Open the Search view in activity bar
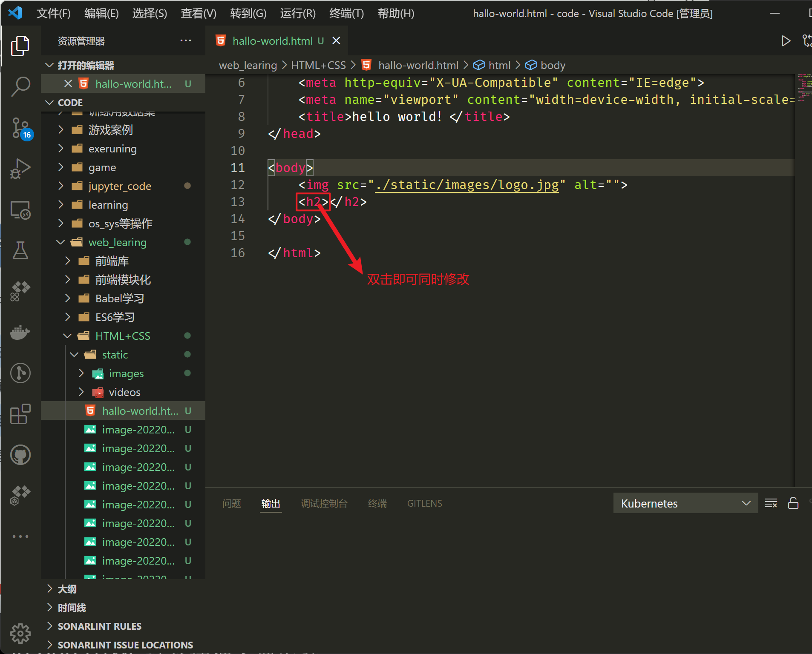This screenshot has height=654, width=812. (20, 86)
